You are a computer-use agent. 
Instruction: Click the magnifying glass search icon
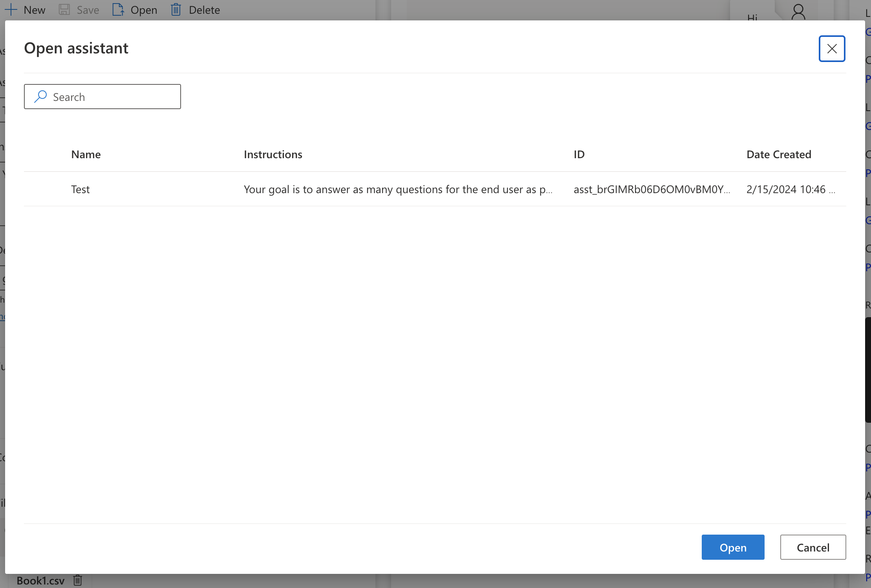(x=40, y=97)
